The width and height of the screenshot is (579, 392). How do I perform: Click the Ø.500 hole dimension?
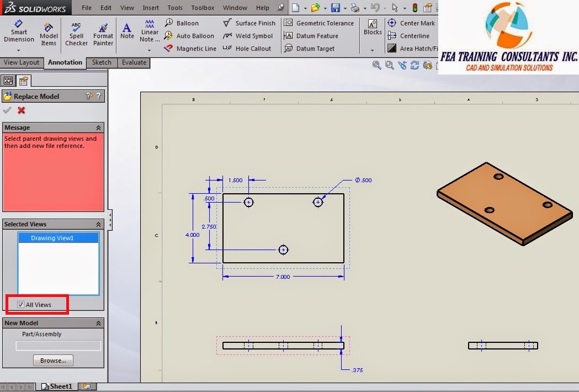[363, 180]
